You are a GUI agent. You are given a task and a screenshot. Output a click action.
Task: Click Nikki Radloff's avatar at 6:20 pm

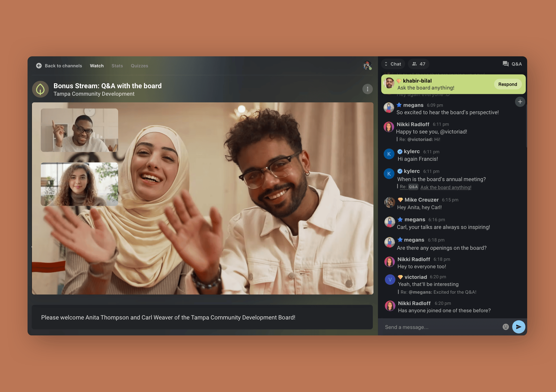390,306
